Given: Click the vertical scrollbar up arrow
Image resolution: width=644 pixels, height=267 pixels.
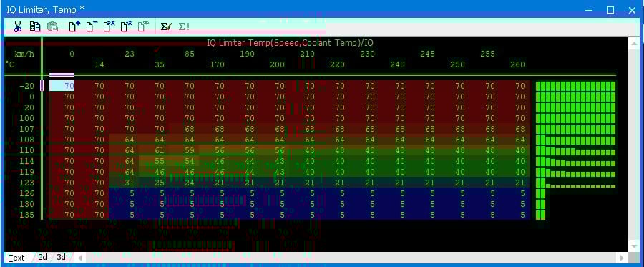Looking at the screenshot, I should pos(634,43).
